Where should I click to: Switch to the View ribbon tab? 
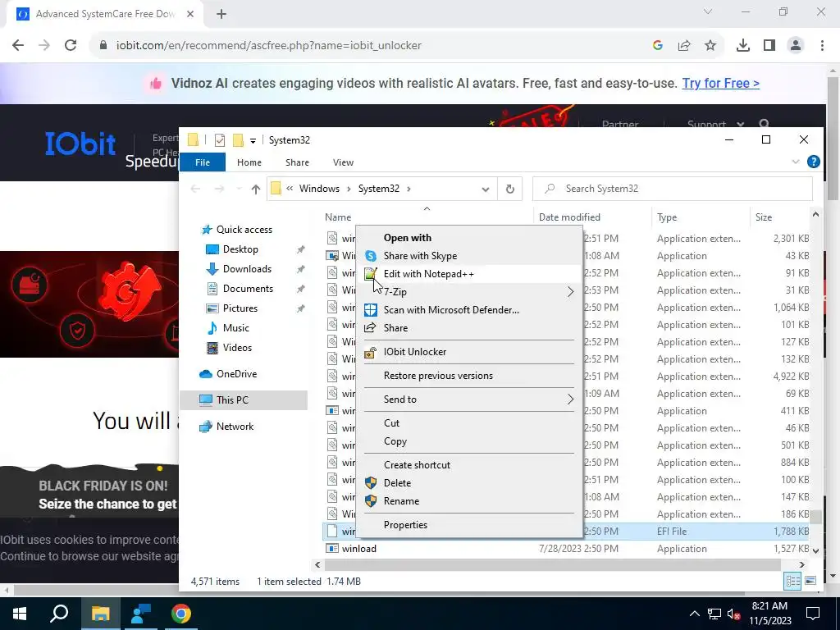click(x=343, y=162)
